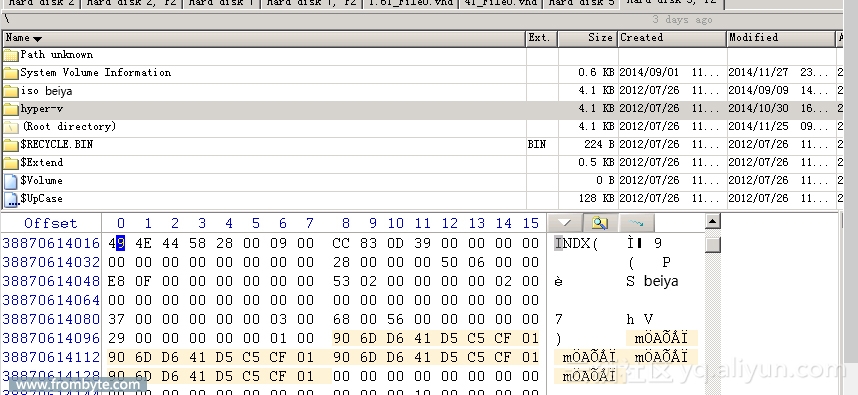
Task: Select the $Volume file icon
Action: pyautogui.click(x=10, y=181)
